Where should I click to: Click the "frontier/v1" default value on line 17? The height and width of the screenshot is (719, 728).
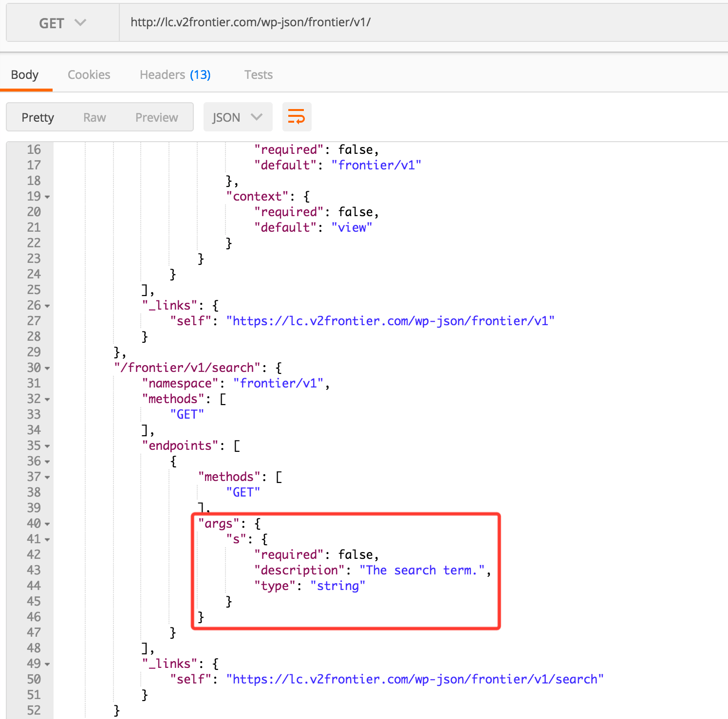coord(376,165)
